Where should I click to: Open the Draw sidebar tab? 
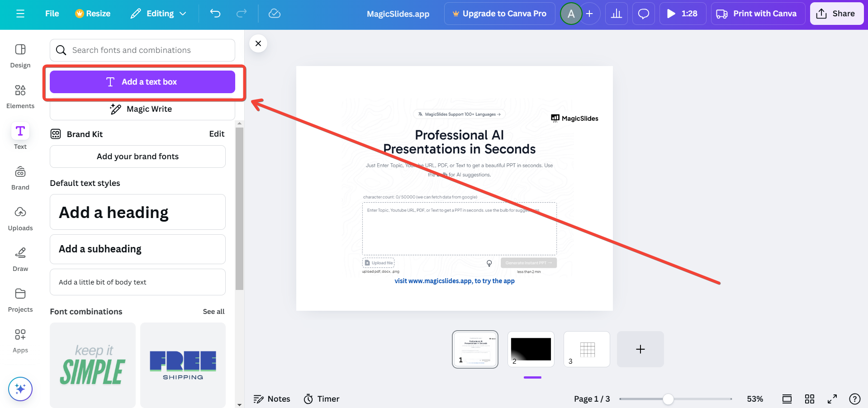pyautogui.click(x=20, y=260)
